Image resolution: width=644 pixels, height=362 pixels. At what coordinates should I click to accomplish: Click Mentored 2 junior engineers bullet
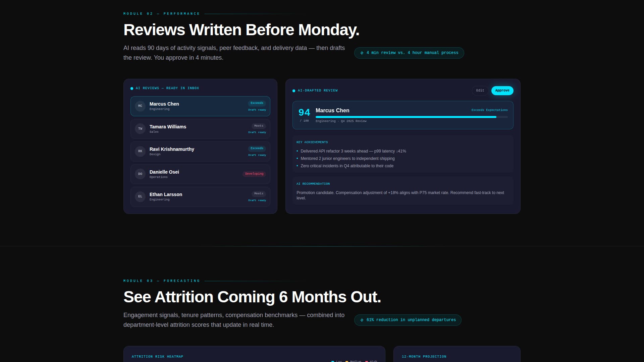coord(347,159)
